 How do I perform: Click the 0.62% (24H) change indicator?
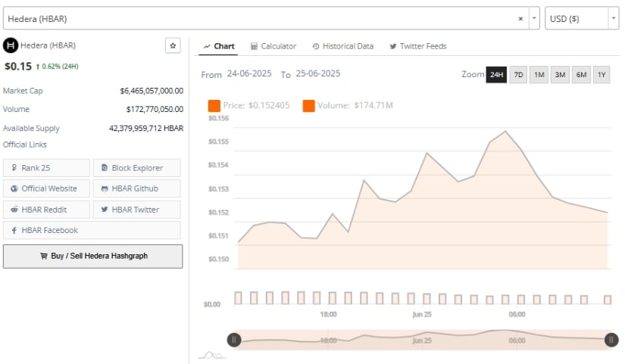[x=57, y=67]
